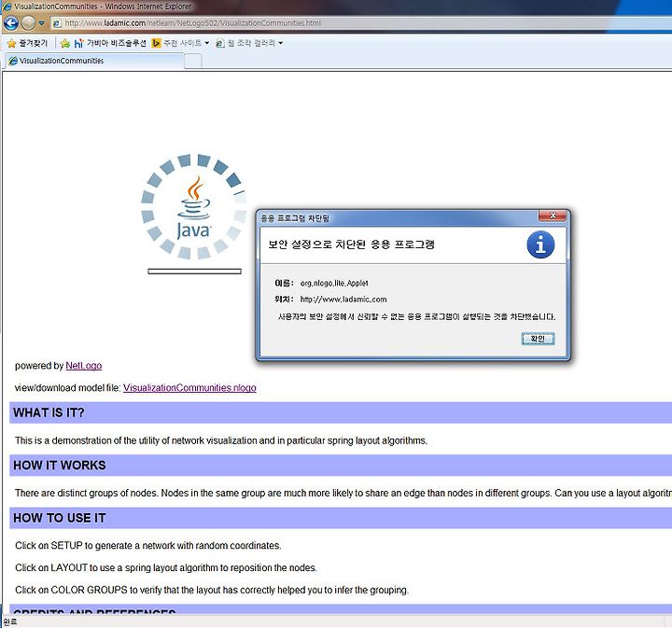672x628 pixels.
Task: Click the add to favorites bar icon
Action: click(x=64, y=43)
